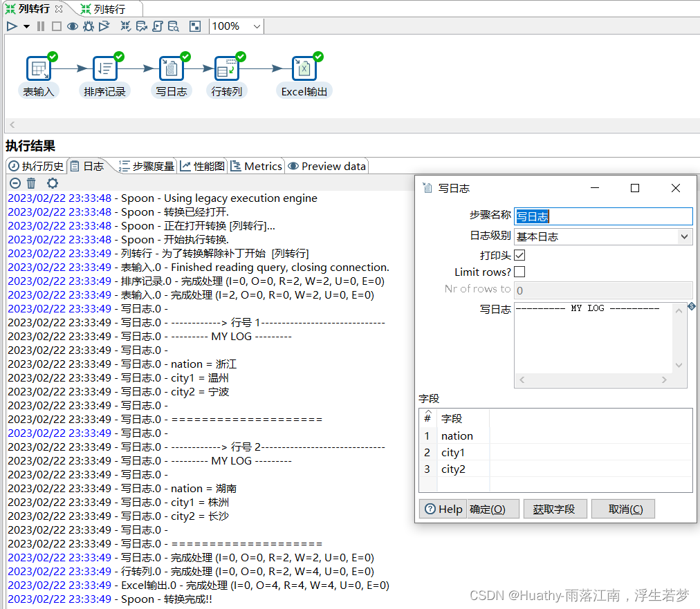Explore the database with the magnifier icon
Screen dimensions: 700x609
(x=173, y=26)
